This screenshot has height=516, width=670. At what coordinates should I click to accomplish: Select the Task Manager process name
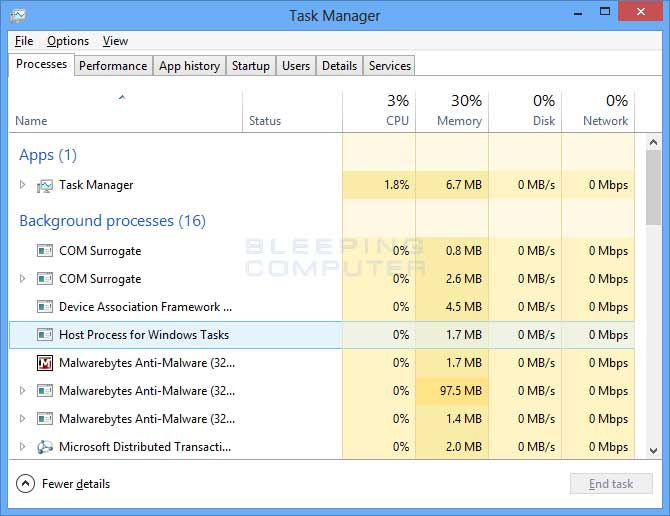coord(96,185)
